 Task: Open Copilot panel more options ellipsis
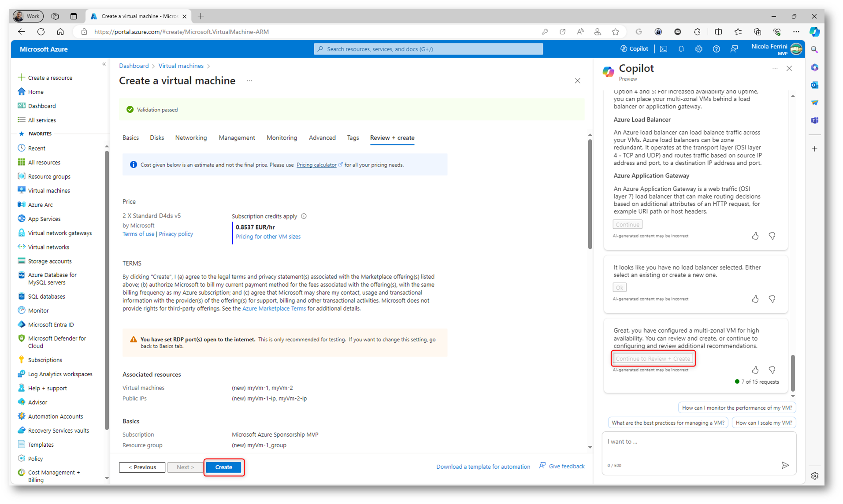click(775, 68)
